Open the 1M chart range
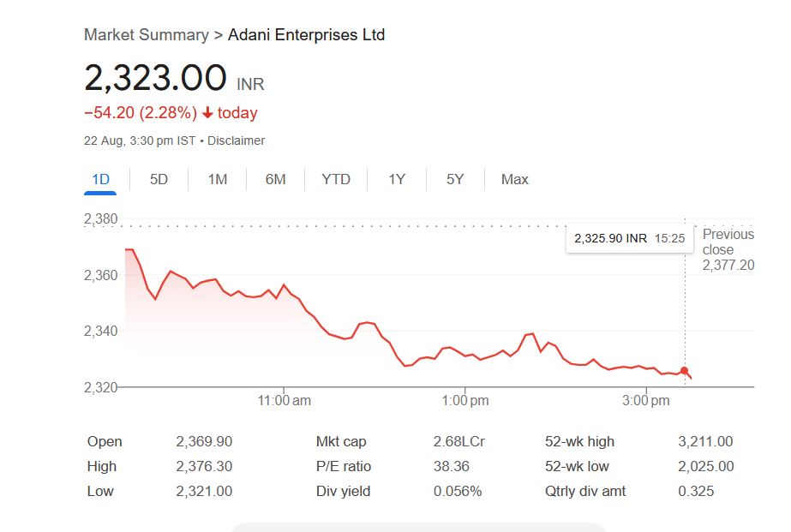The image size is (791, 532). click(217, 179)
